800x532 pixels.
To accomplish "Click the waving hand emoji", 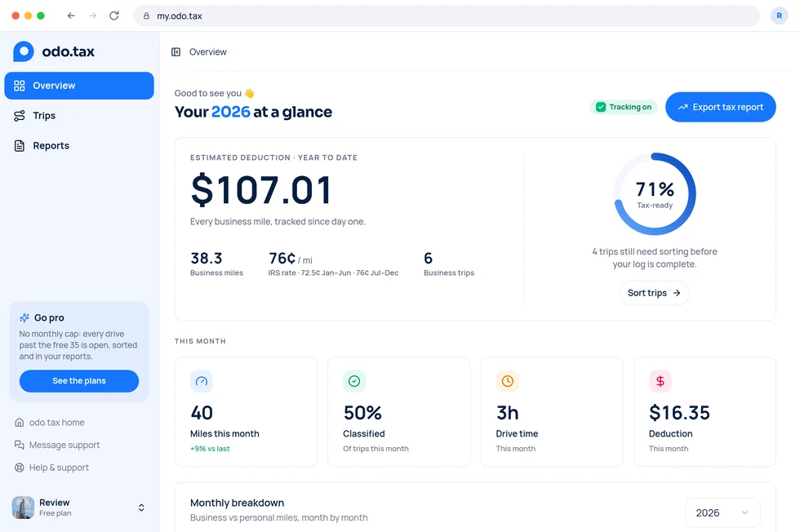I will 249,93.
